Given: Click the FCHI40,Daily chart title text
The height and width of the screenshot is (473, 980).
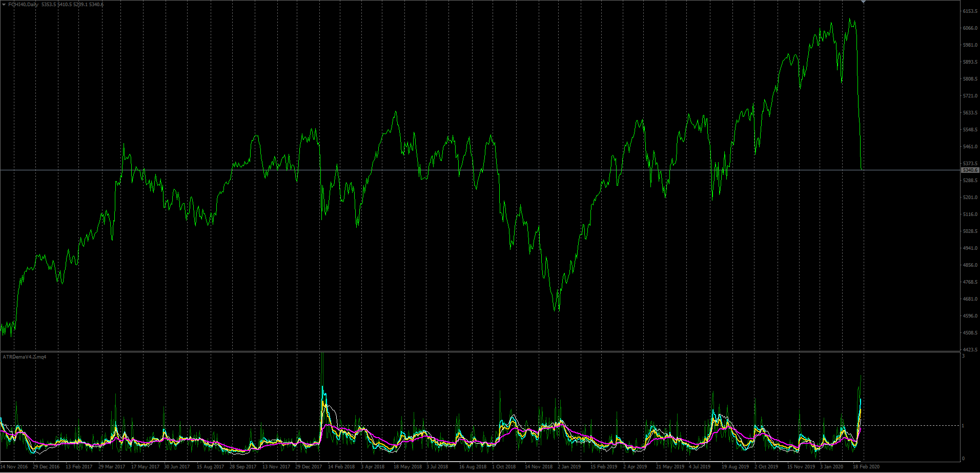Looking at the screenshot, I should point(23,5).
